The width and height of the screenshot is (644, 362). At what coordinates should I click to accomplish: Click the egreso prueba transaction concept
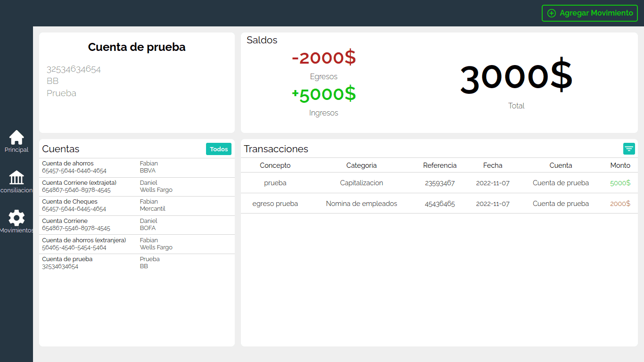pos(275,204)
